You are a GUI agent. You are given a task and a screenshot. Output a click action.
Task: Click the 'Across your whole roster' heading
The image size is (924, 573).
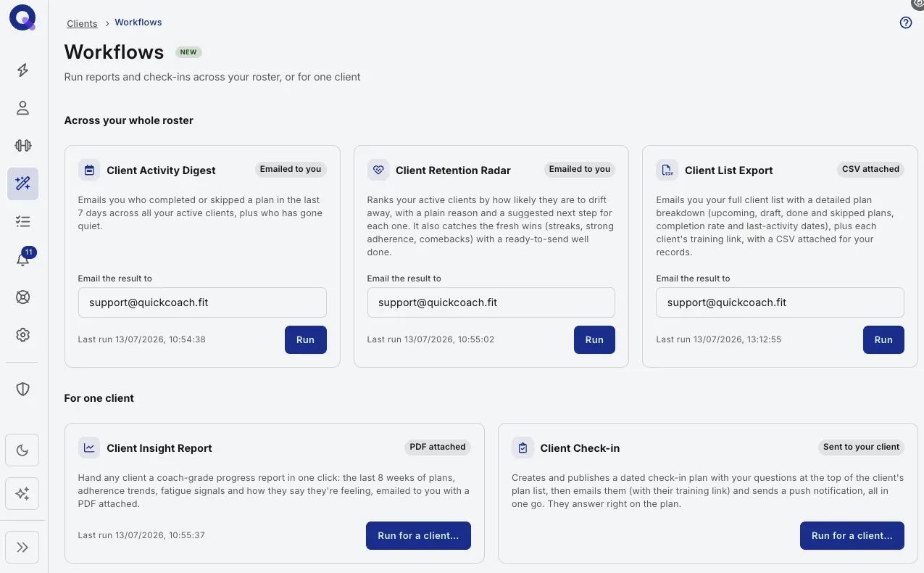coord(129,120)
